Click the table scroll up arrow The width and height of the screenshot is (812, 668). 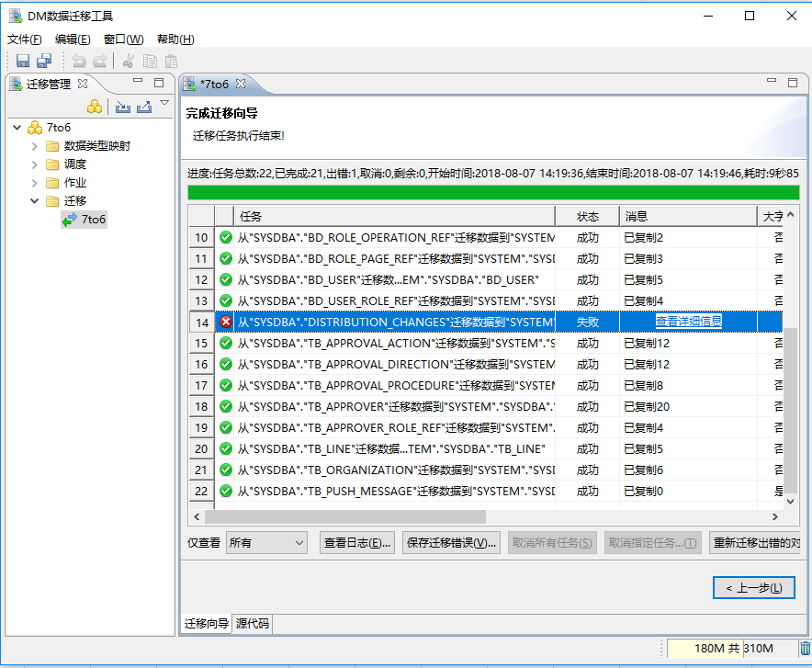pos(790,214)
